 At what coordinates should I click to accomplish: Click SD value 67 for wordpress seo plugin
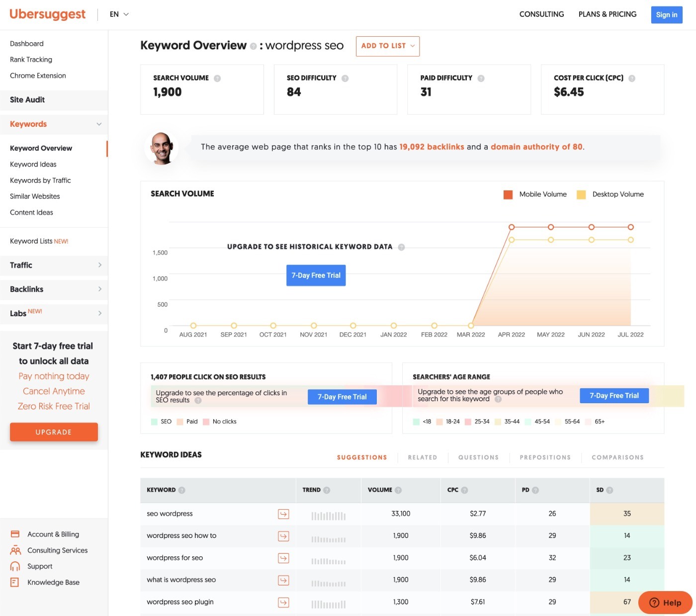click(x=627, y=602)
